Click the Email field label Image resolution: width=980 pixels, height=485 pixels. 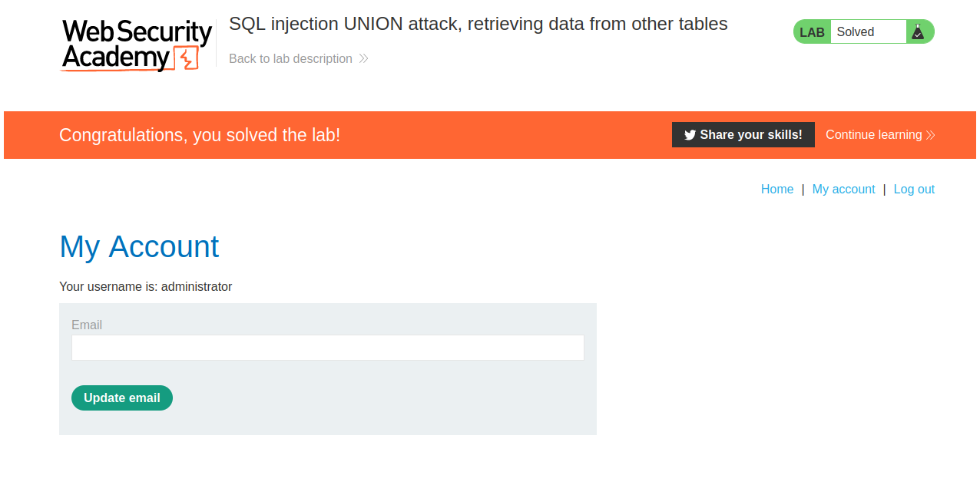pyautogui.click(x=87, y=325)
